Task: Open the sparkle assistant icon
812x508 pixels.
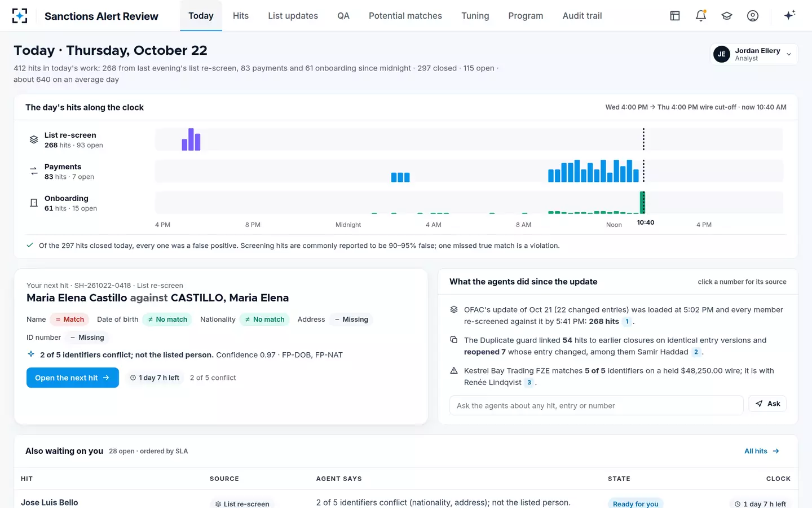Action: 789,15
